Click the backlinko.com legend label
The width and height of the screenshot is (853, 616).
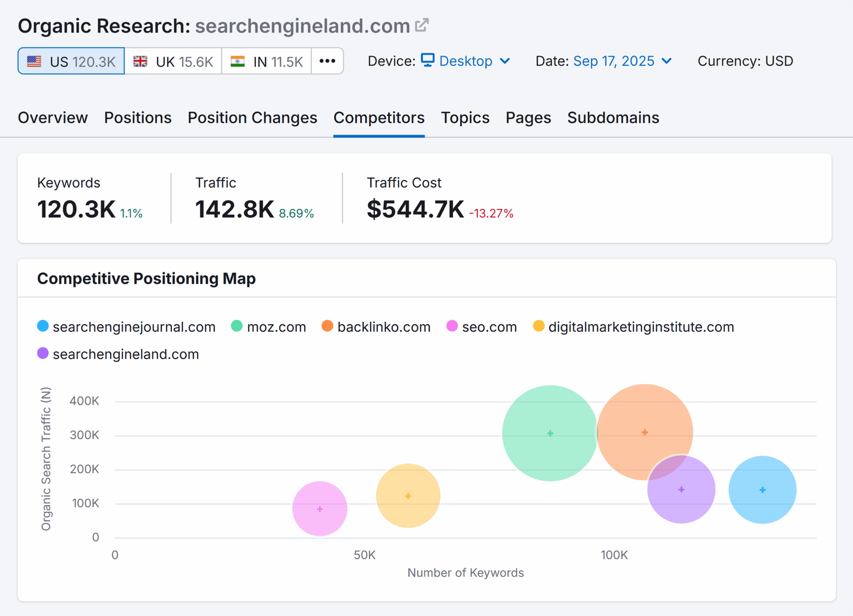pos(384,327)
